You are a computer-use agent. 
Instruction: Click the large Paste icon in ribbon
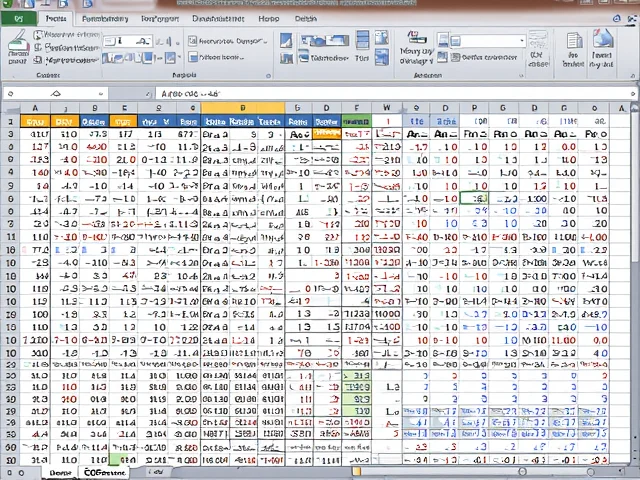pyautogui.click(x=17, y=45)
